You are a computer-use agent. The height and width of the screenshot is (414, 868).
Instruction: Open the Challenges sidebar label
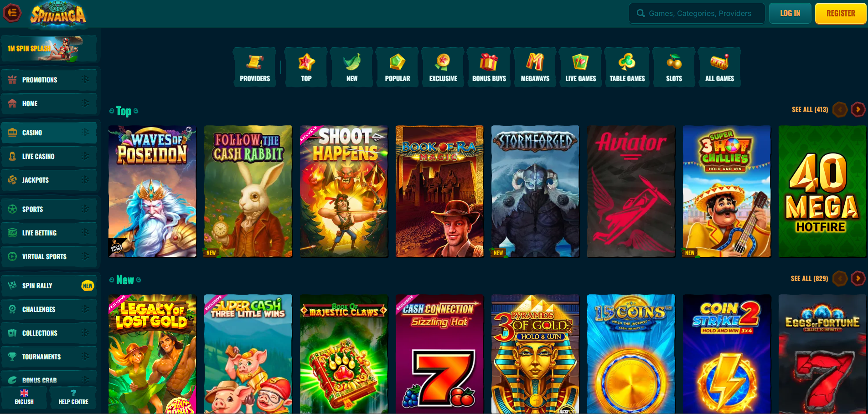coord(39,309)
